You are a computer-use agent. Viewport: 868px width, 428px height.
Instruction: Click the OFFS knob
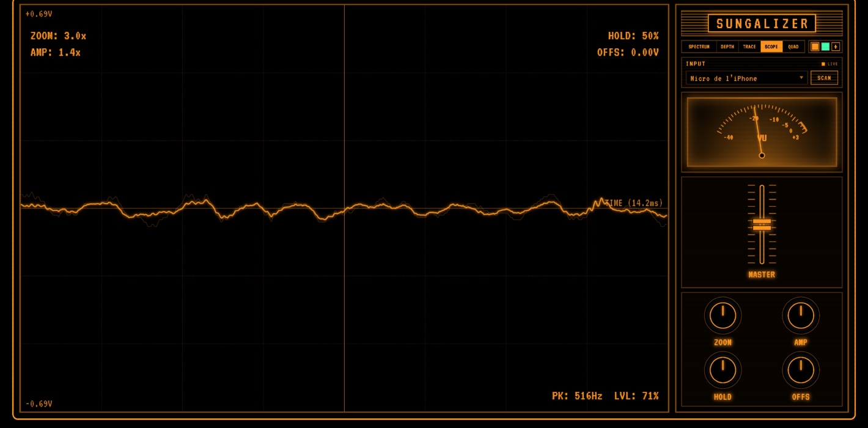(801, 370)
